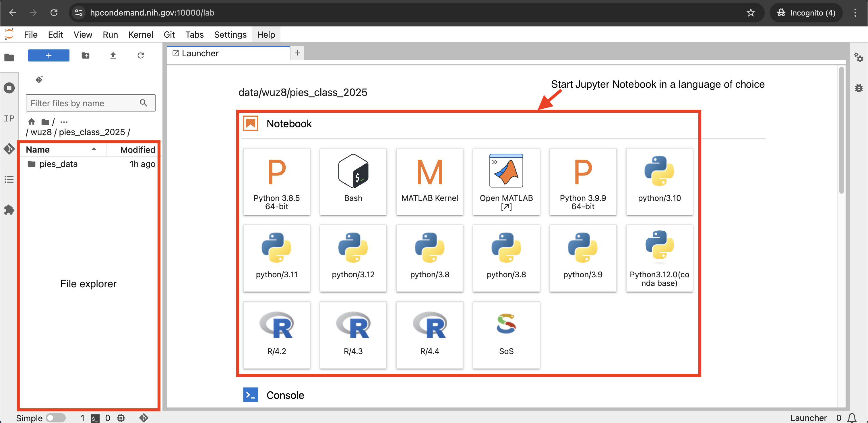Toggle the Simple interface mode switch
Image resolution: width=868 pixels, height=423 pixels.
click(x=56, y=418)
